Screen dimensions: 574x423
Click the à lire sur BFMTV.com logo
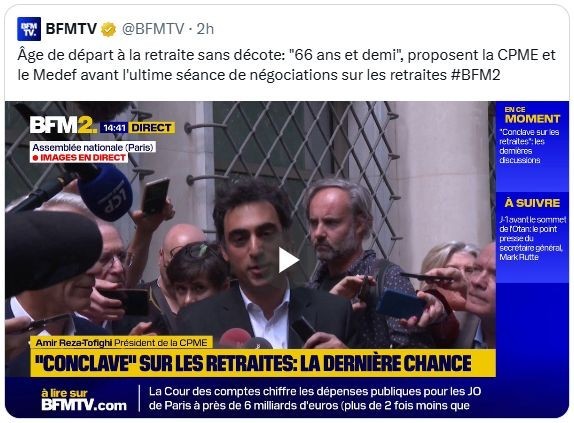tap(84, 400)
